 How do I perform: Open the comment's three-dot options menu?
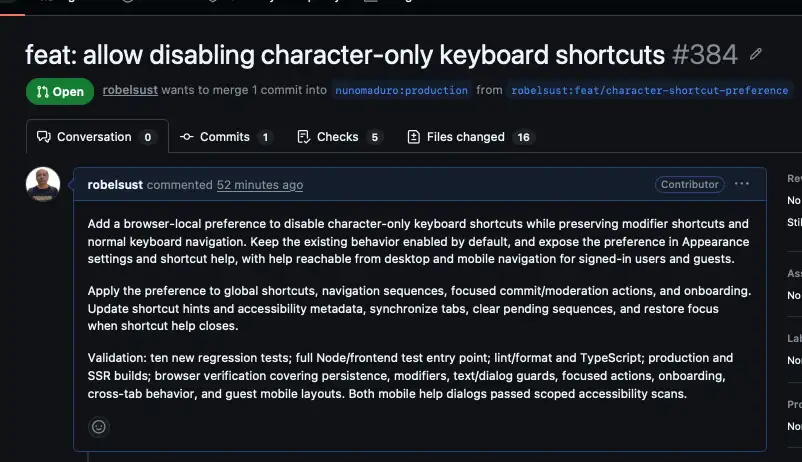tap(742, 184)
